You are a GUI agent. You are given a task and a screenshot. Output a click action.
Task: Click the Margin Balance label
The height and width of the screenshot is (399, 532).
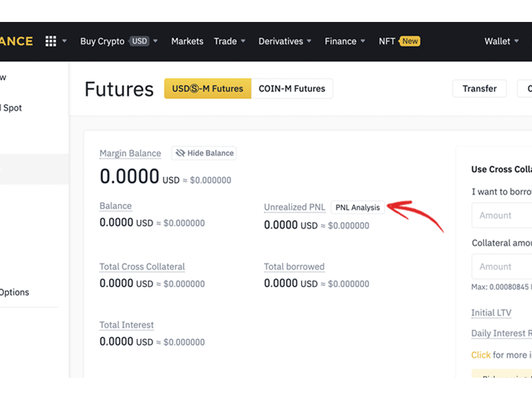point(130,154)
